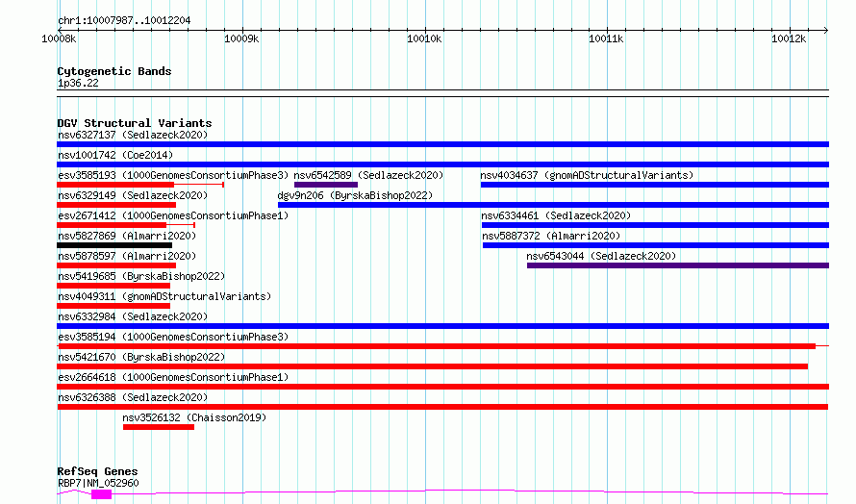Select the magenta RBP7 exon block

tap(102, 494)
